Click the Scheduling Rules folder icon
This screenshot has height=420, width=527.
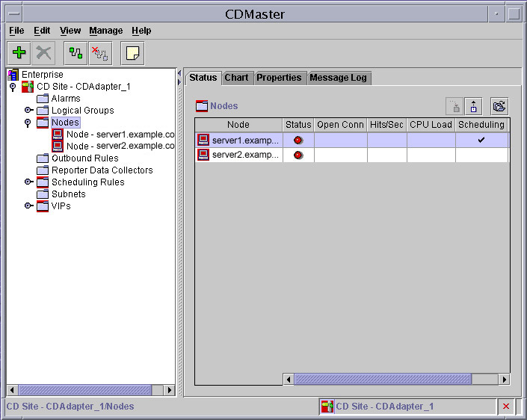coord(43,182)
